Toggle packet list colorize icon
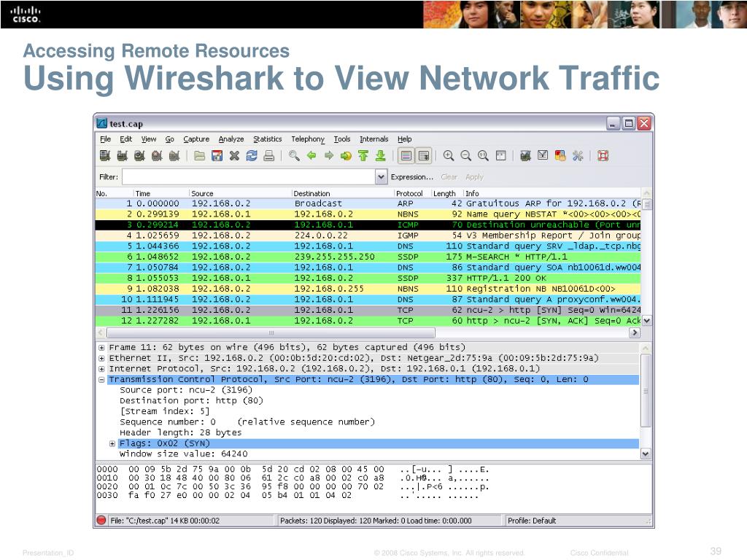 pos(406,156)
